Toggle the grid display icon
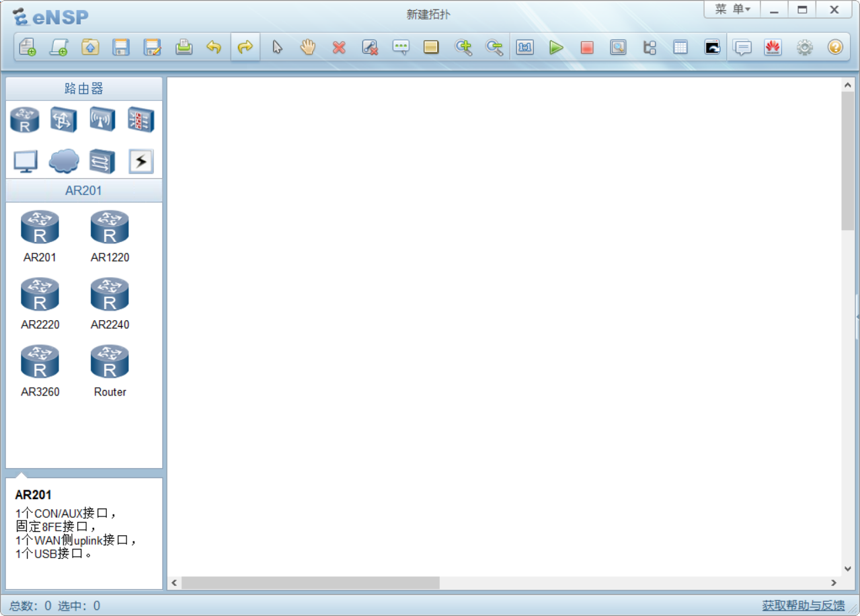The height and width of the screenshot is (616, 860). coord(680,48)
